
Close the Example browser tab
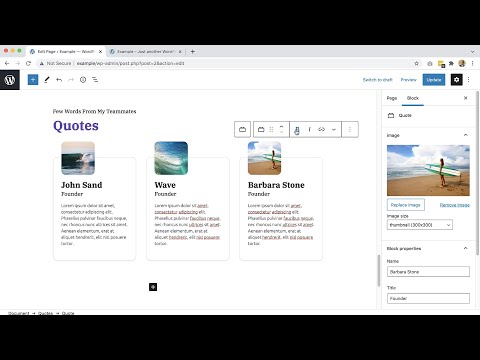coord(180,52)
